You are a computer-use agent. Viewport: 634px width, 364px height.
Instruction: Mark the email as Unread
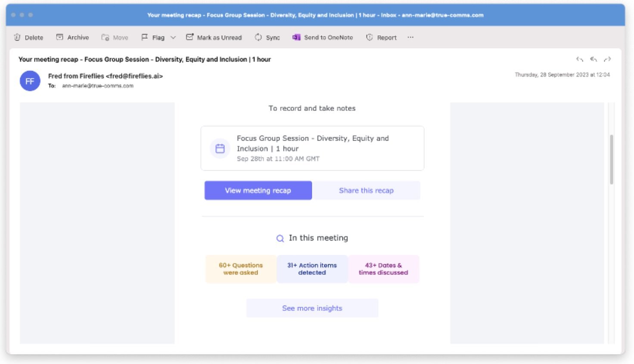point(214,37)
